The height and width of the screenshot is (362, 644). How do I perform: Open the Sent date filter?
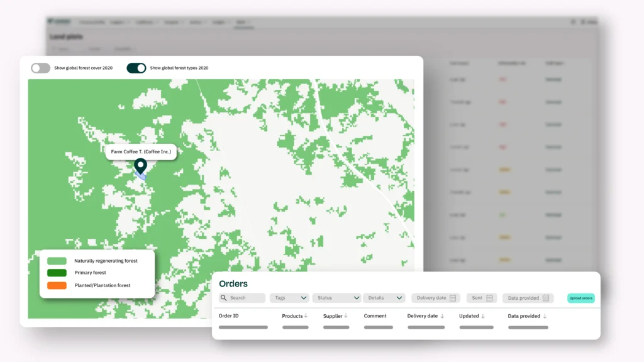tap(482, 298)
